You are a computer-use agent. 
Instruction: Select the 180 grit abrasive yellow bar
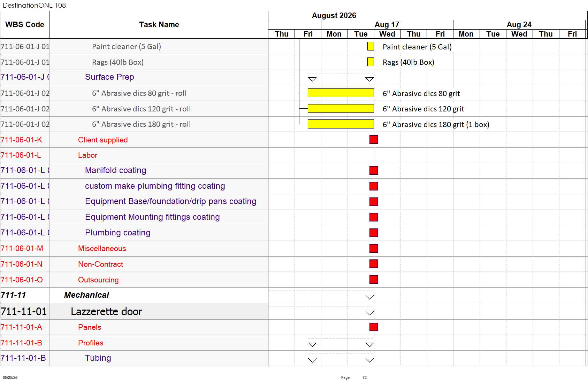point(341,124)
